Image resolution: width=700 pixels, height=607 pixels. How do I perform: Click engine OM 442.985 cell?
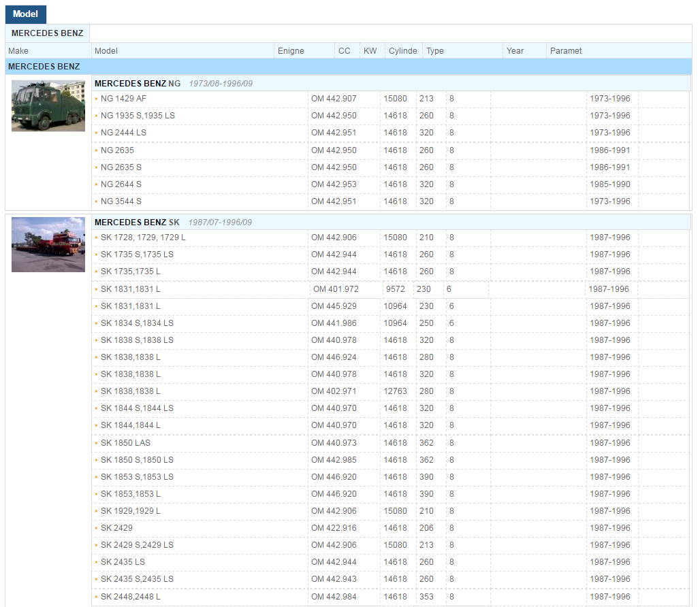click(334, 460)
